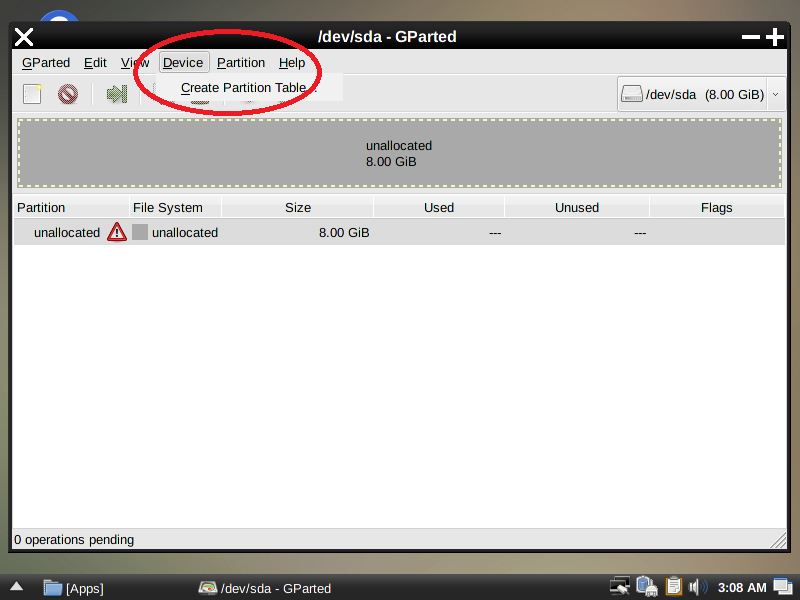Screen dimensions: 800x600
Task: Sort by the Size column header
Action: [x=298, y=208]
